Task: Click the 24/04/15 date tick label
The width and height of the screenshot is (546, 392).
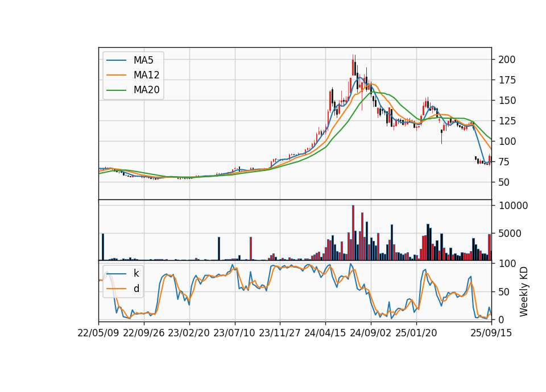Action: 325,333
